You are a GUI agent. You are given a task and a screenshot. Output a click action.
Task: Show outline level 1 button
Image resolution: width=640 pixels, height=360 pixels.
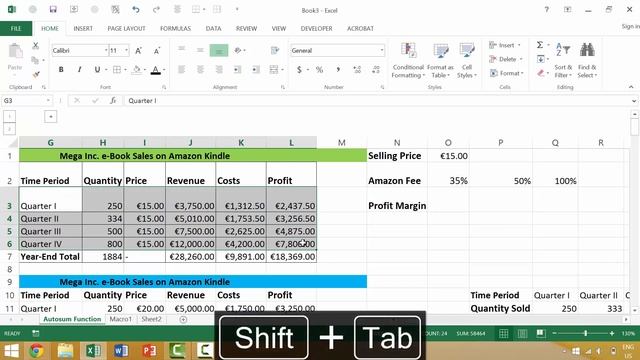9,116
